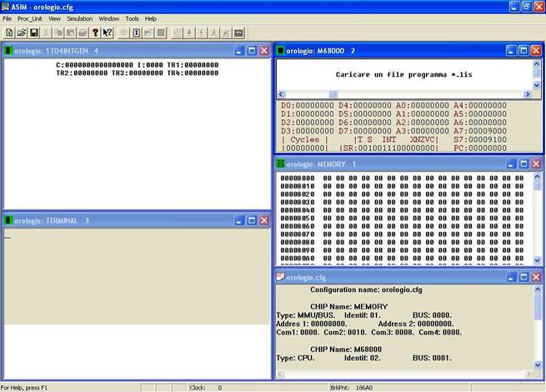Click the Open file toolbar icon
Viewport: 546px width, 392px height.
coord(22,33)
